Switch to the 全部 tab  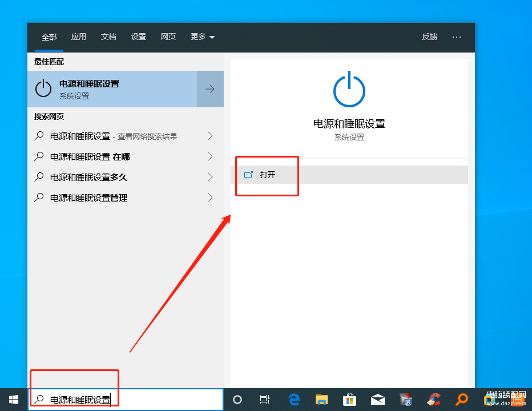49,37
